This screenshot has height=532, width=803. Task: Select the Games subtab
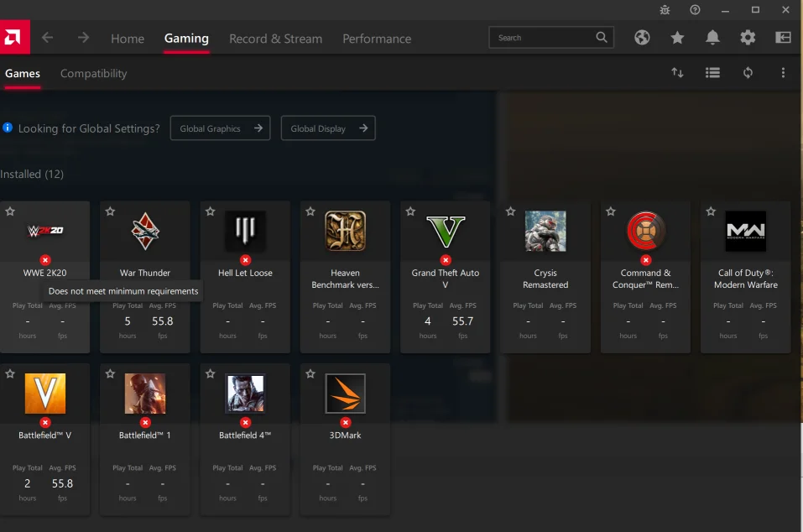pyautogui.click(x=23, y=74)
